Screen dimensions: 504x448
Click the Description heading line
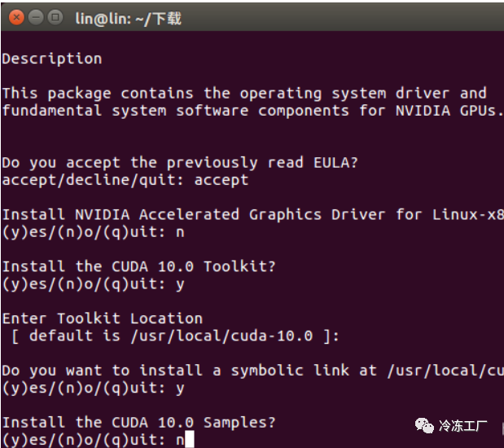(x=52, y=59)
